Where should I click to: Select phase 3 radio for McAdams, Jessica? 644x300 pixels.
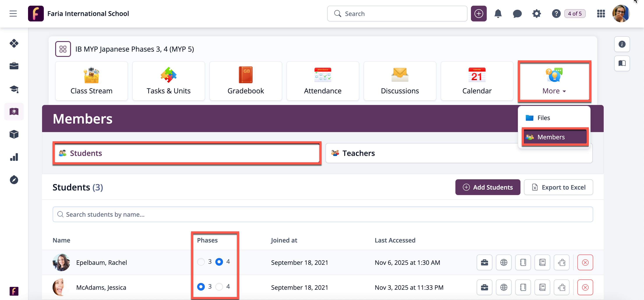point(201,287)
